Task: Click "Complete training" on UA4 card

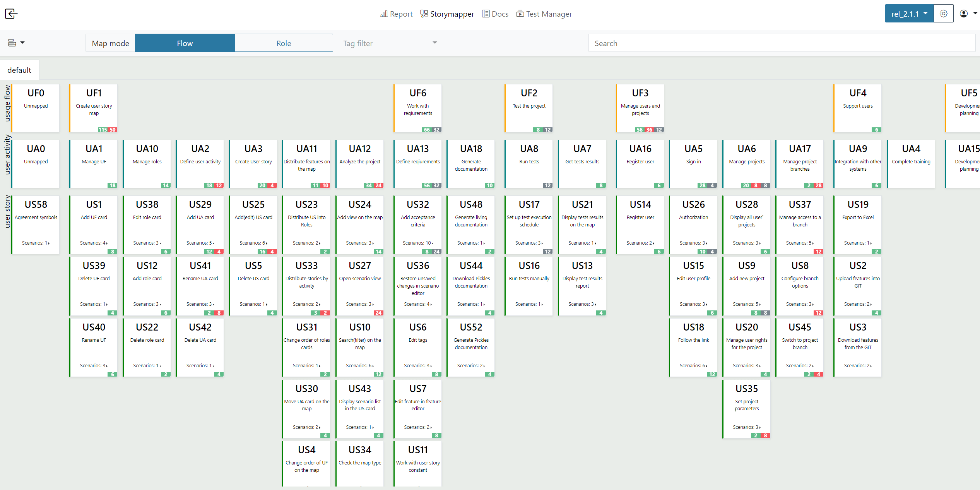Action: point(911,162)
